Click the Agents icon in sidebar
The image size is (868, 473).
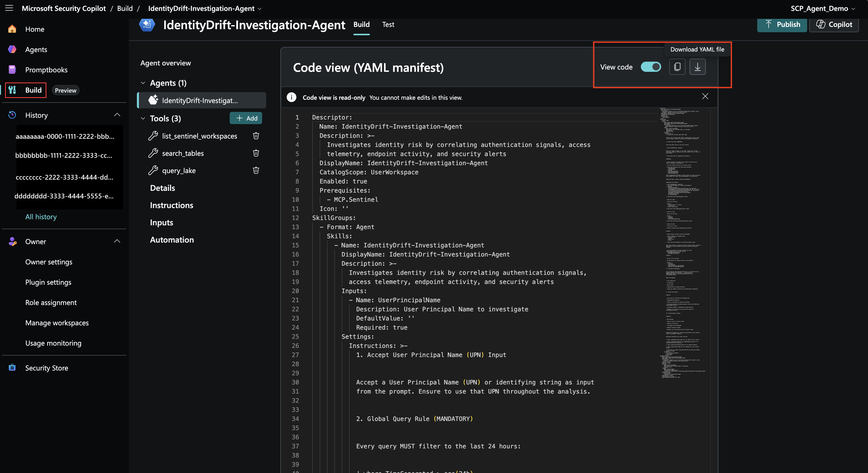pyautogui.click(x=12, y=49)
